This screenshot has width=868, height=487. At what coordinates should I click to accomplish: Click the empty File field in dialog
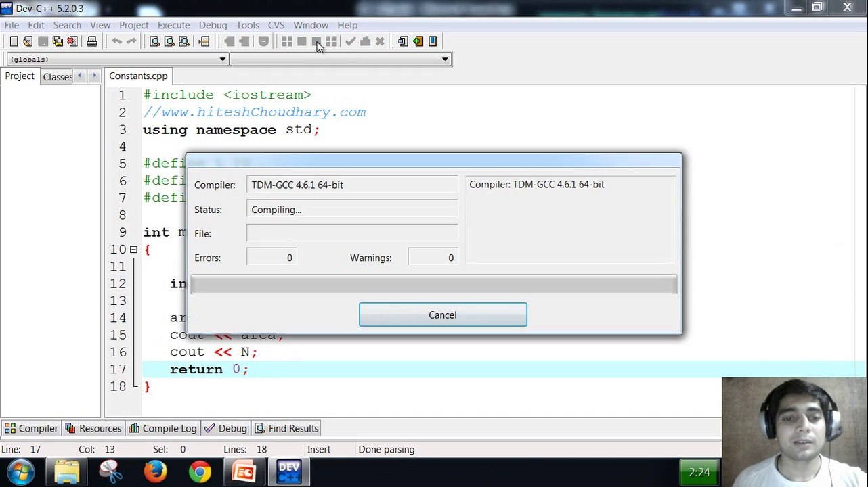pyautogui.click(x=352, y=233)
